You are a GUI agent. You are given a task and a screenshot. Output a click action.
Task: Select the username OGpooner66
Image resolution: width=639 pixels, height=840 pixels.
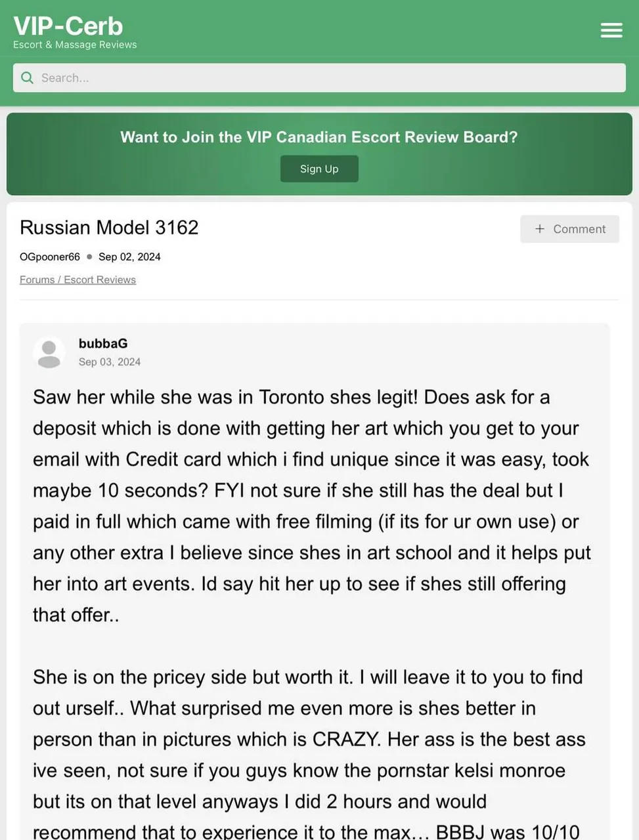[x=49, y=257]
